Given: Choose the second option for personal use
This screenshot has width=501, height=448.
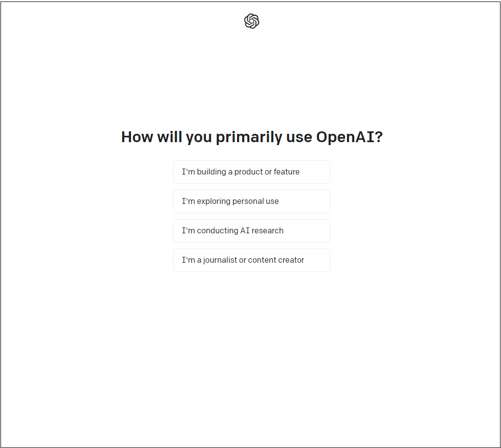Looking at the screenshot, I should coord(251,201).
